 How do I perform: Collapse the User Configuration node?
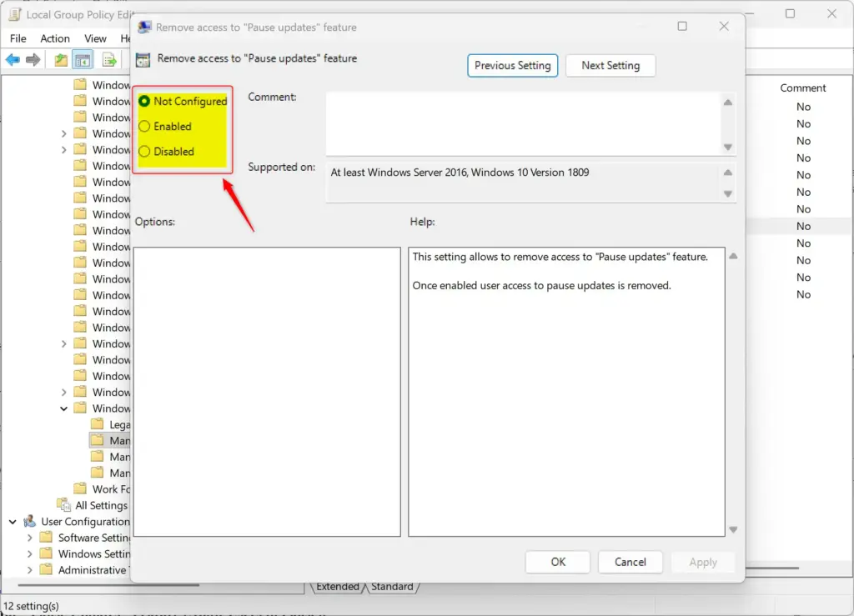13,521
